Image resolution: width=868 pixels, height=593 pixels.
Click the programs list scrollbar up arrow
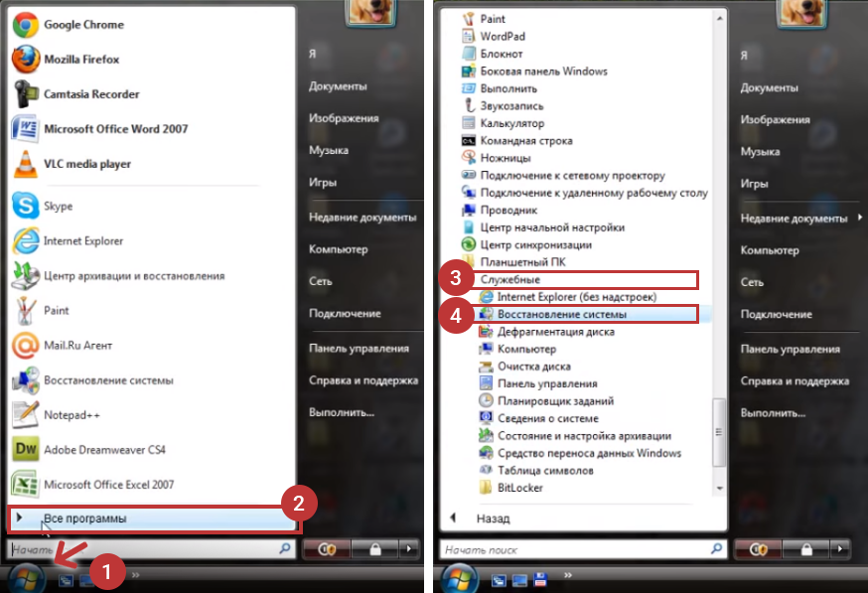coord(719,19)
